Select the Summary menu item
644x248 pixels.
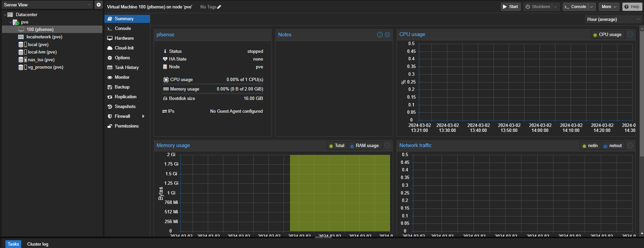(127, 19)
